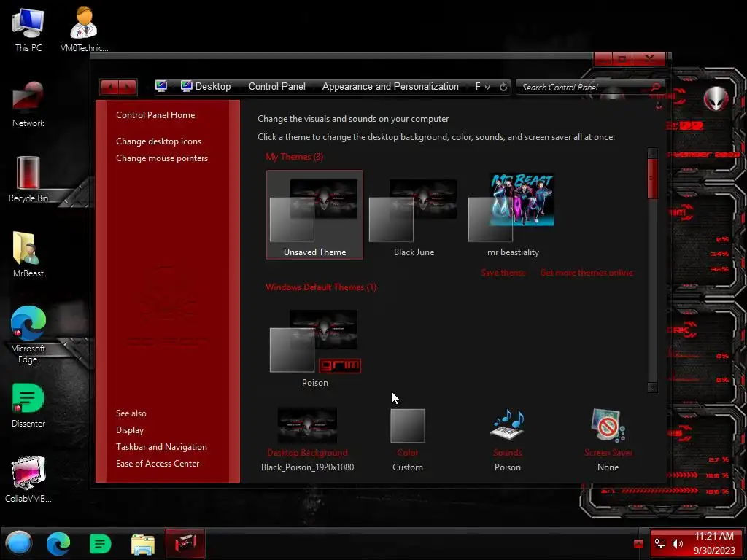The height and width of the screenshot is (560, 747).
Task: Open the Network desktop icon
Action: pyautogui.click(x=28, y=104)
